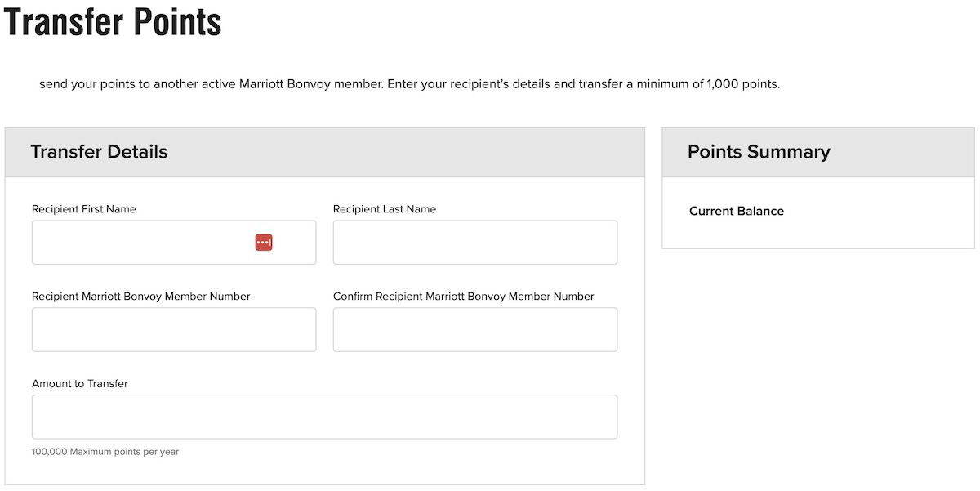The width and height of the screenshot is (980, 491).
Task: Click the empty area below Current Balance
Action: [x=817, y=234]
